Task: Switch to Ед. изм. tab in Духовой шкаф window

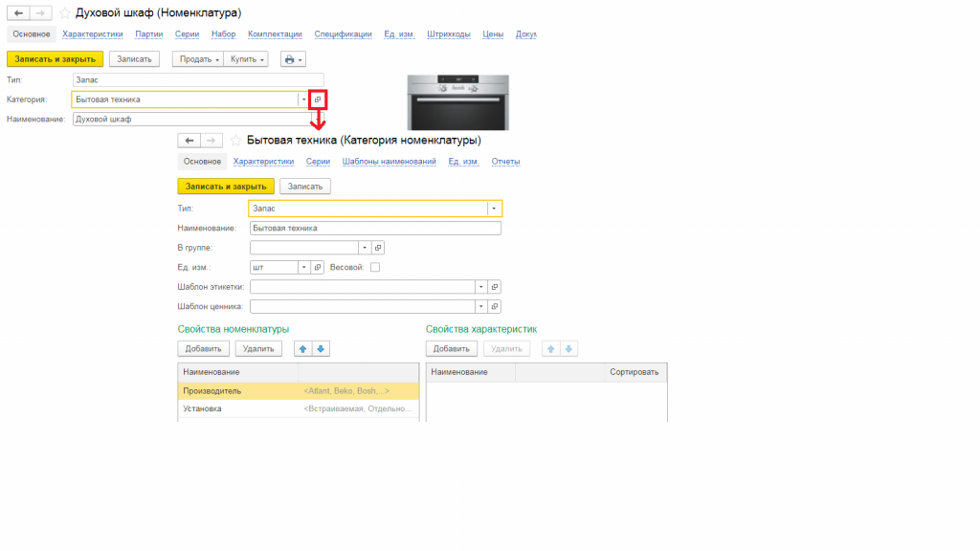Action: point(399,34)
